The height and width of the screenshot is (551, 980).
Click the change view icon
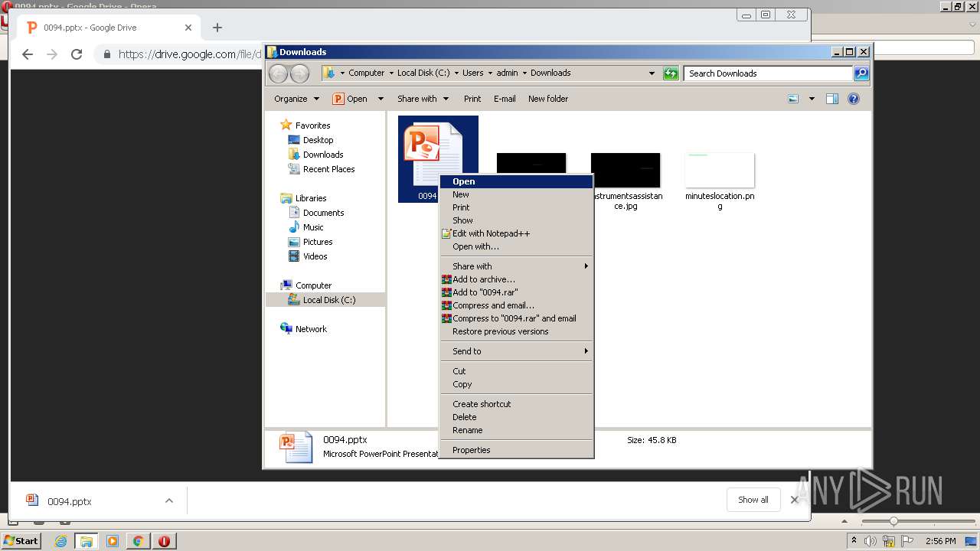[793, 99]
